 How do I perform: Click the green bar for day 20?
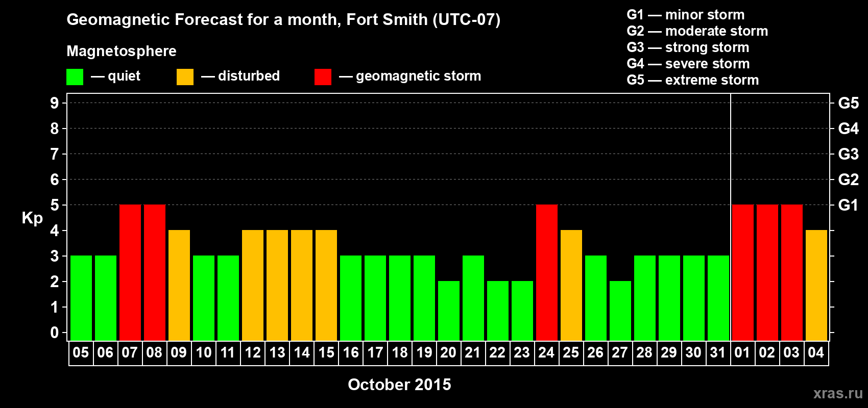[449, 311]
